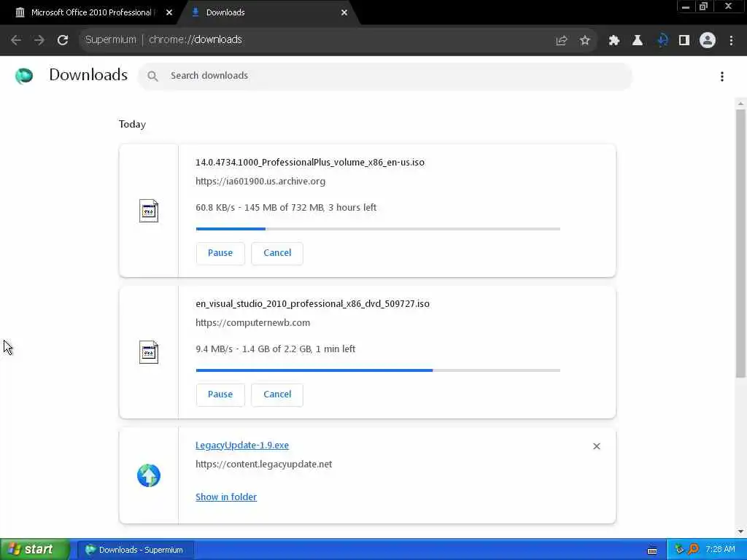The image size is (747, 560).
Task: Open the extensions puzzle icon
Action: (x=614, y=41)
